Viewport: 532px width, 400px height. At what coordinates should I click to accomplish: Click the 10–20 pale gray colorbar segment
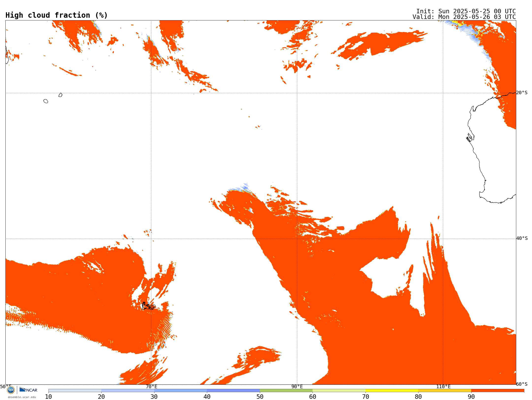click(x=75, y=391)
